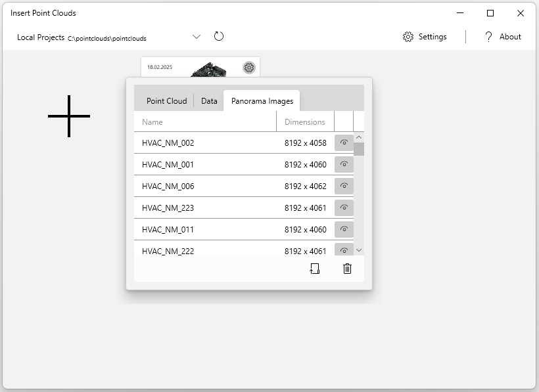Viewport: 539px width, 392px height.
Task: Click the trash delete icon
Action: click(x=347, y=269)
